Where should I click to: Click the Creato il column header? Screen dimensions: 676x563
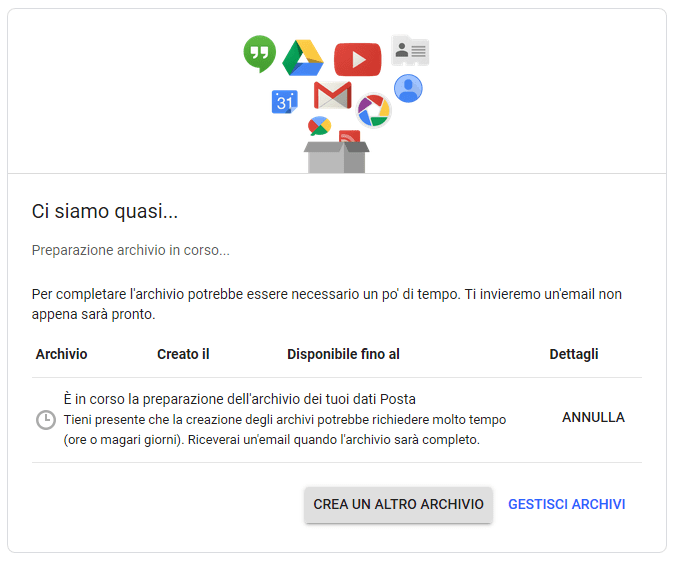pos(183,354)
